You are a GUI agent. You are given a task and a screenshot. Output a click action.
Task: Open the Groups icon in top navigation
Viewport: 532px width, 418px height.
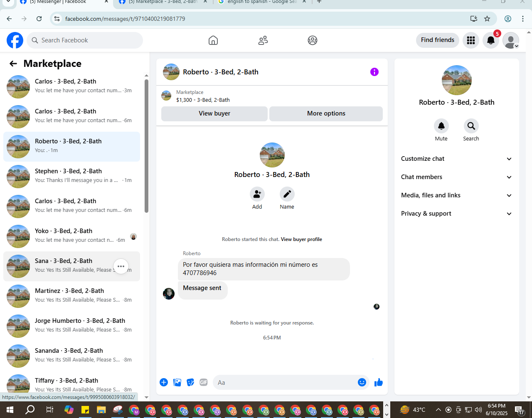click(x=313, y=40)
